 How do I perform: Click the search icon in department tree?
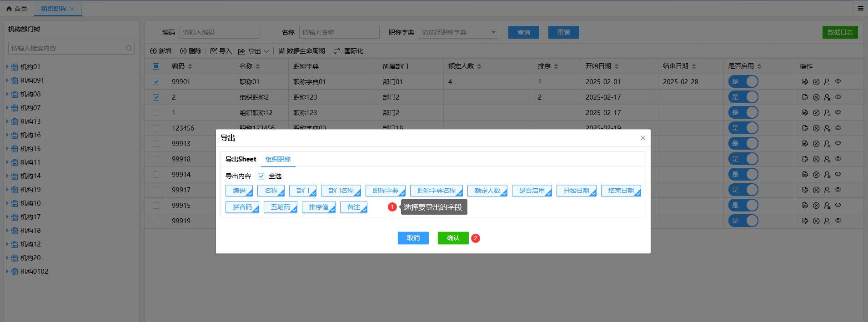129,48
